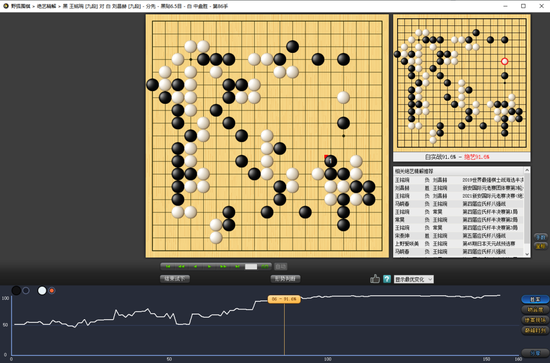Select the 第五届 八强战 game row
The width and height of the screenshot is (550, 363).
coord(459,236)
